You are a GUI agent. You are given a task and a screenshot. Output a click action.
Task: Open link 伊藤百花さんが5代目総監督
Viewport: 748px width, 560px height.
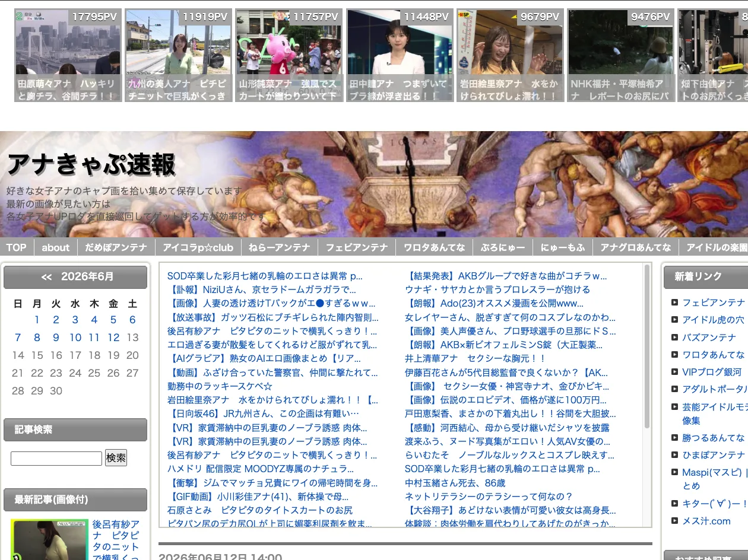tap(506, 373)
